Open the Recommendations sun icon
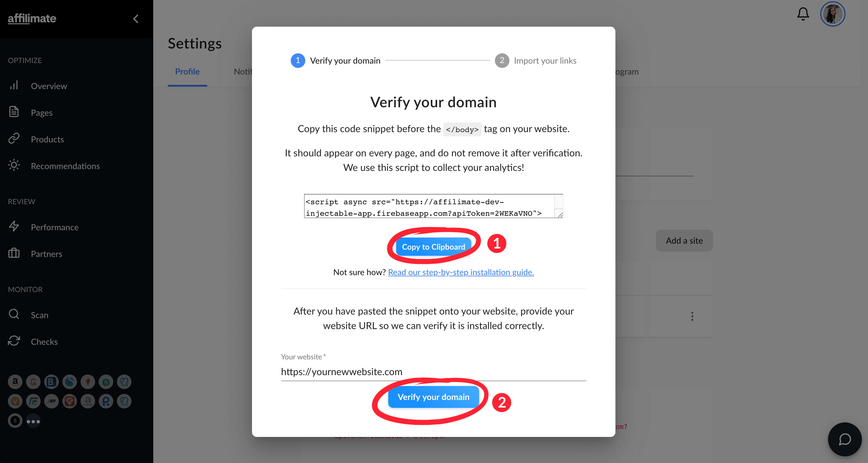The image size is (868, 463). coord(14,165)
